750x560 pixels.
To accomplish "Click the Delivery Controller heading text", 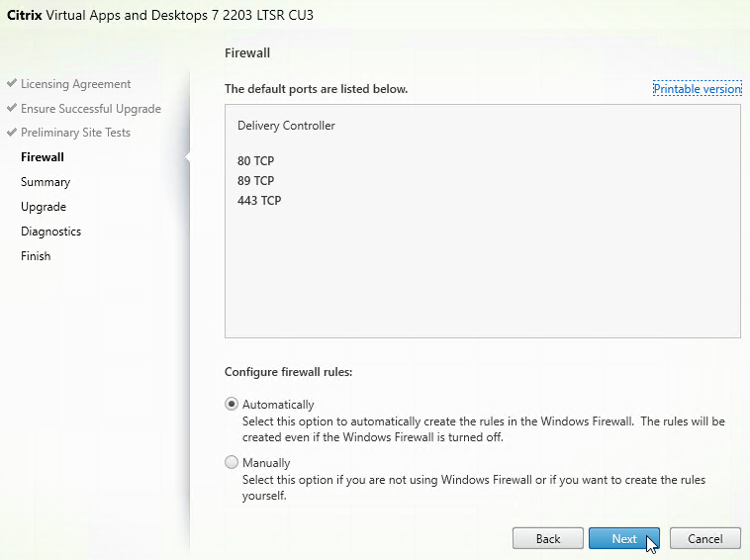I will pyautogui.click(x=286, y=126).
